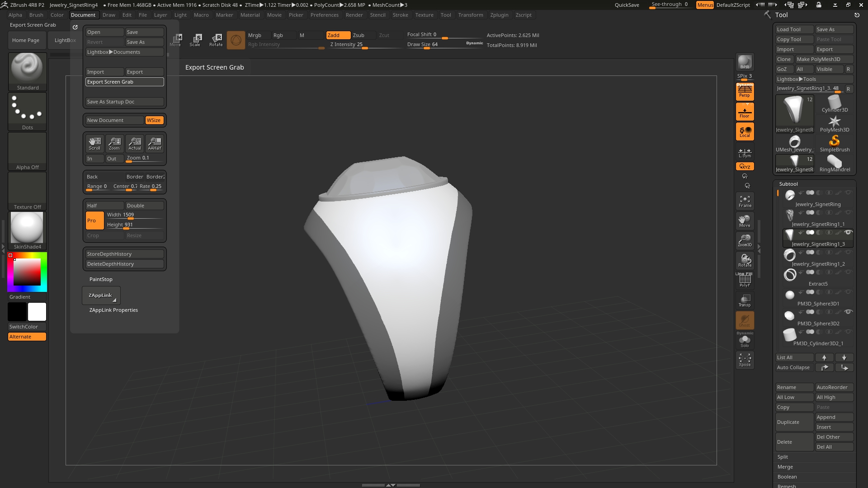The height and width of the screenshot is (488, 868).
Task: Toggle visibility eye of PM3D_Sphere3D2 subtool
Action: (848, 312)
